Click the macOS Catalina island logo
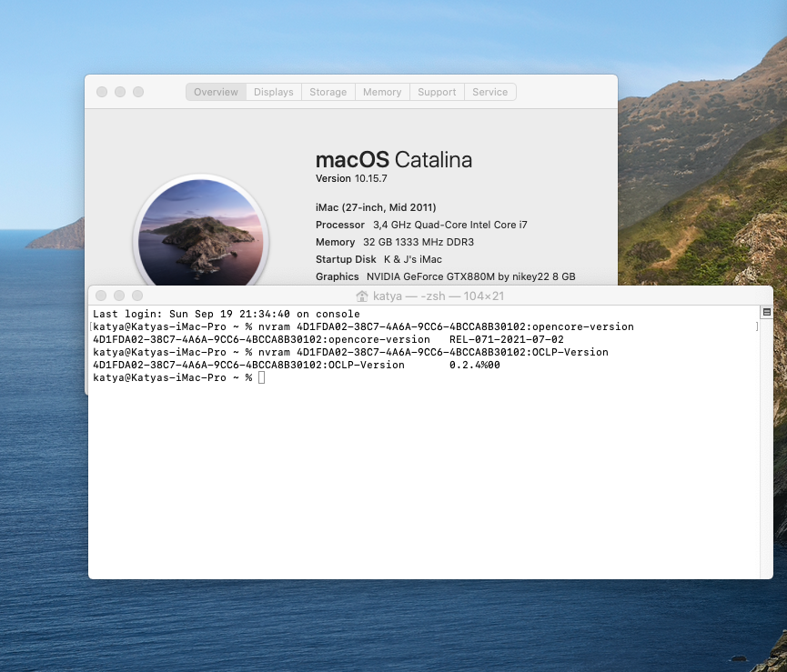787x672 pixels. 201,231
